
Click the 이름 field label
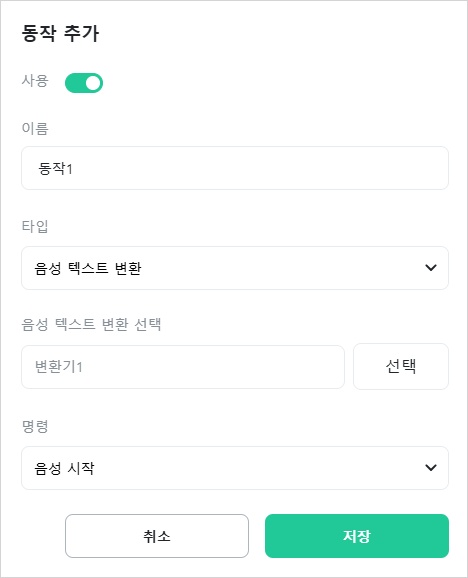(35, 129)
